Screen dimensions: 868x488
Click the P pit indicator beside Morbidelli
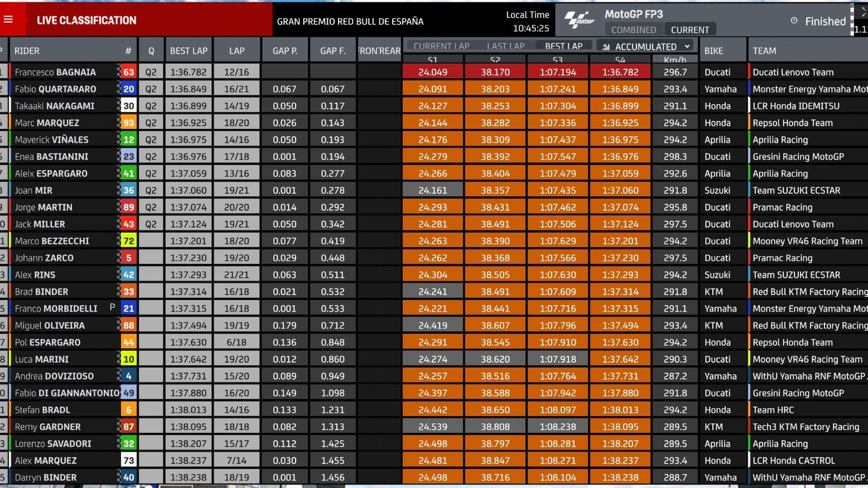tap(112, 307)
